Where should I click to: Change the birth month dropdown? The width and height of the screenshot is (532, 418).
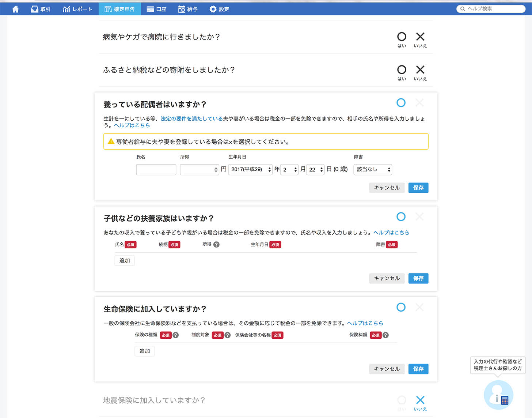[x=289, y=169]
